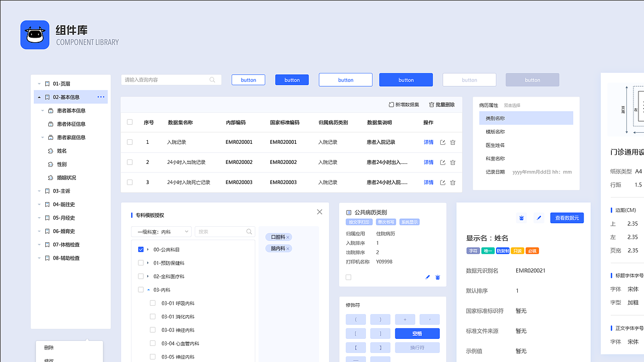Click the element icon next to 姓名

[x=50, y=151]
